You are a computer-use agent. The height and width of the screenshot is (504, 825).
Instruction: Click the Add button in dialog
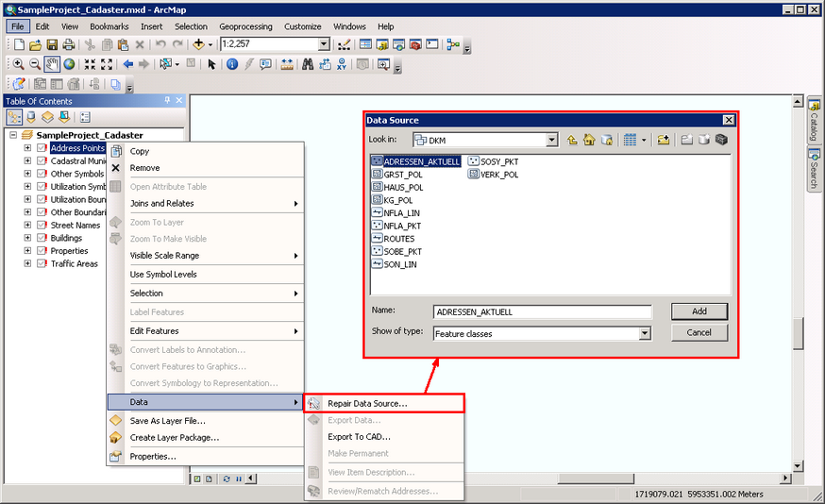point(699,311)
